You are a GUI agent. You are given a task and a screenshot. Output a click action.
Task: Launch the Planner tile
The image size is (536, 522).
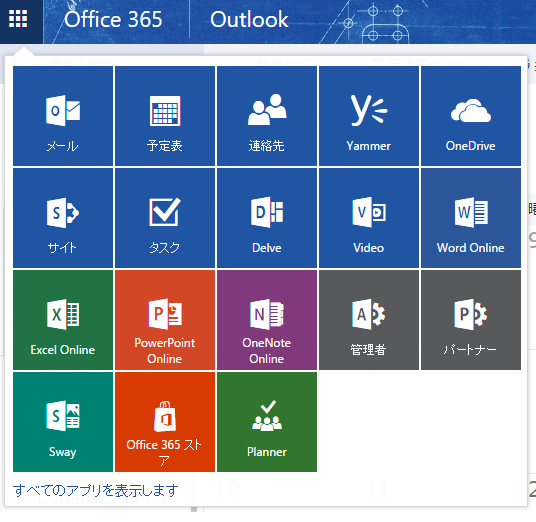267,422
